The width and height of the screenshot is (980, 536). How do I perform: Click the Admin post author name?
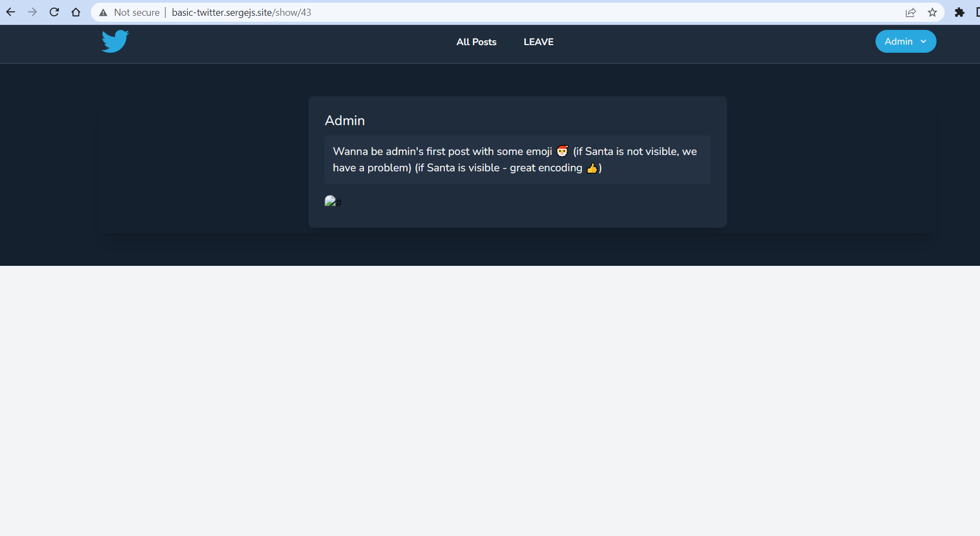point(345,121)
